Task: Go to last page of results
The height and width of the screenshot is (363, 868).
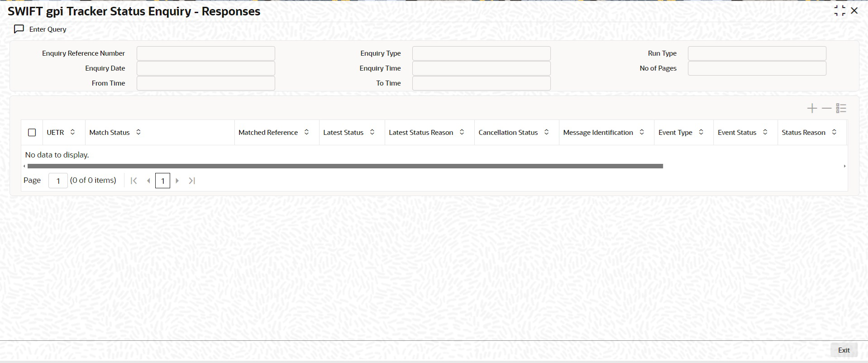Action: click(192, 181)
